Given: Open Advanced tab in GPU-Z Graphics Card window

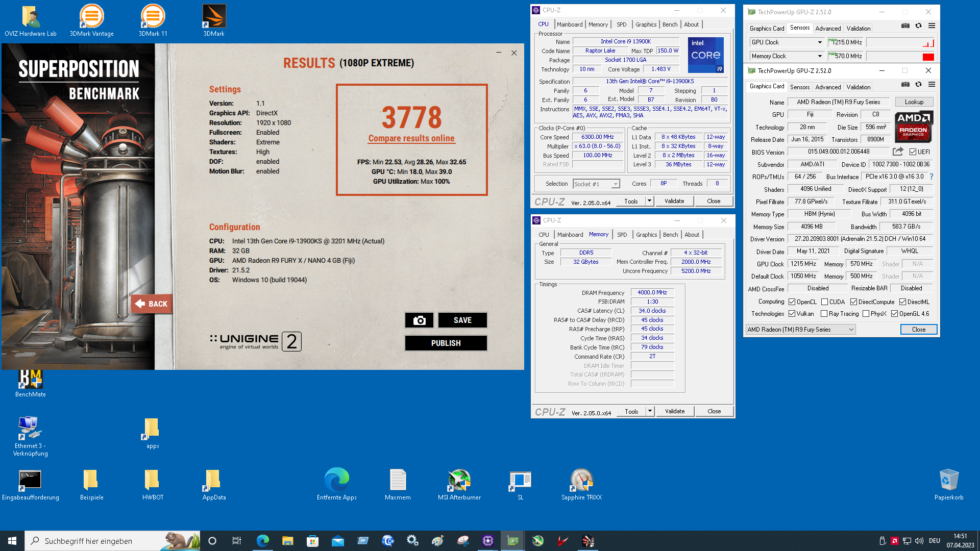Looking at the screenshot, I should tap(828, 87).
